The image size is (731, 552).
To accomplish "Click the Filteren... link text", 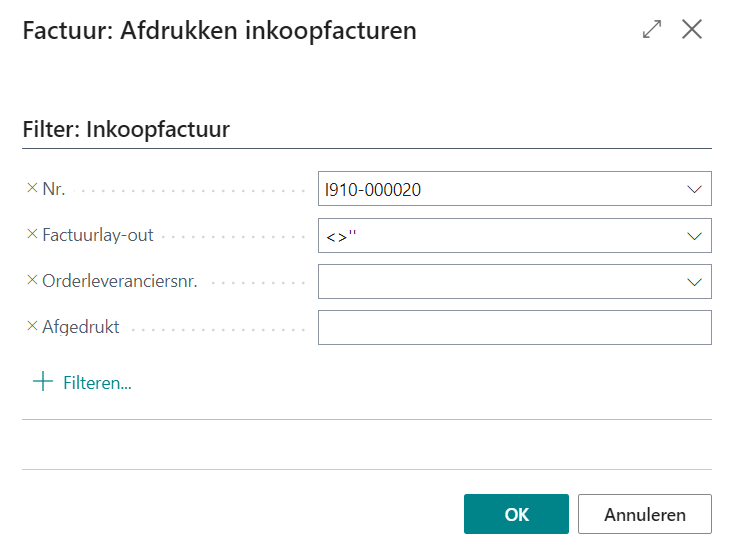I will coord(97,382).
